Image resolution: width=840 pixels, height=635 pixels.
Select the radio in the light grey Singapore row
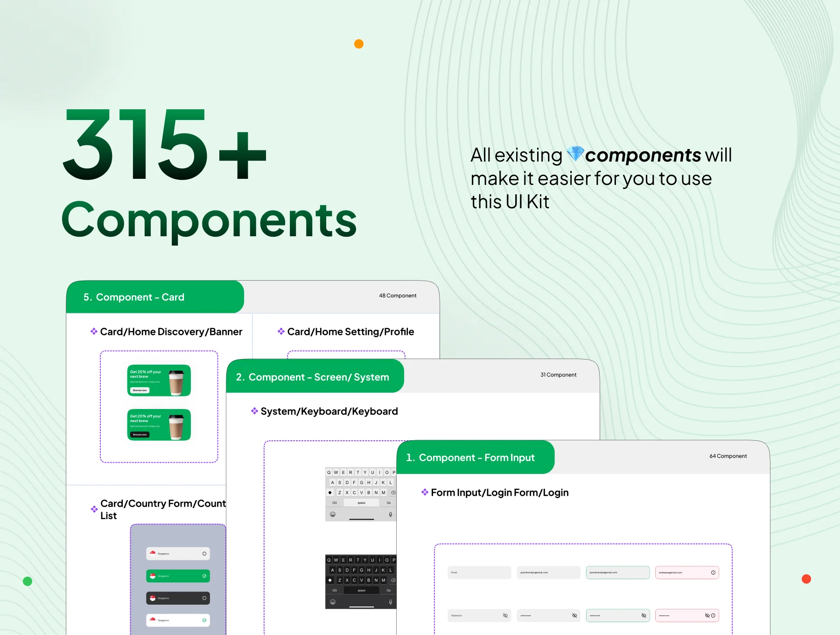pyautogui.click(x=204, y=554)
